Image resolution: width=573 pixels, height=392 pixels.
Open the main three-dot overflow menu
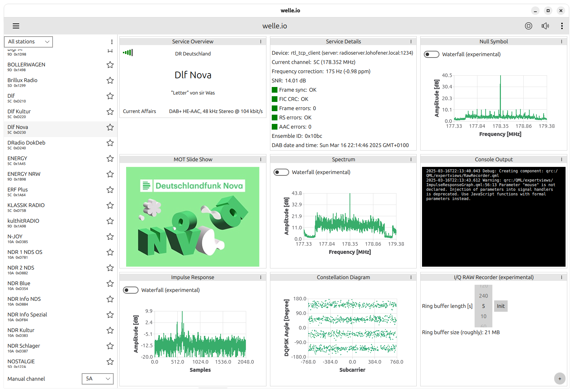tap(562, 26)
